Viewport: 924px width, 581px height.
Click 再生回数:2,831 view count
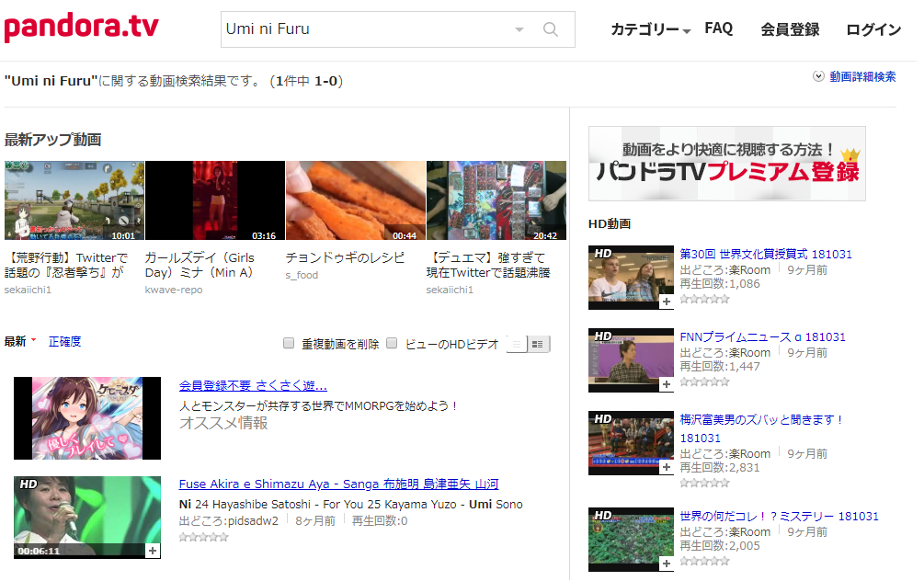click(720, 468)
